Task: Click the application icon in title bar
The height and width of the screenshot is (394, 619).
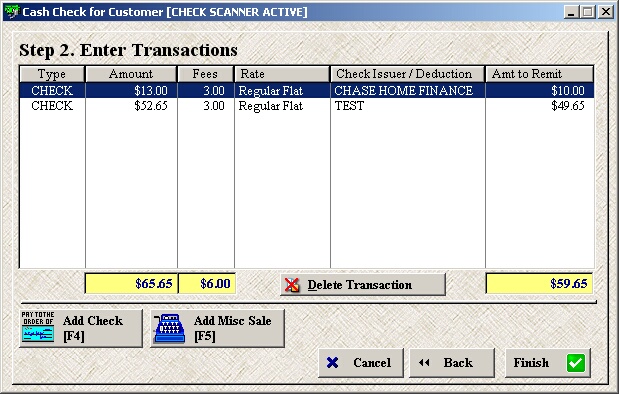Action: (x=12, y=12)
